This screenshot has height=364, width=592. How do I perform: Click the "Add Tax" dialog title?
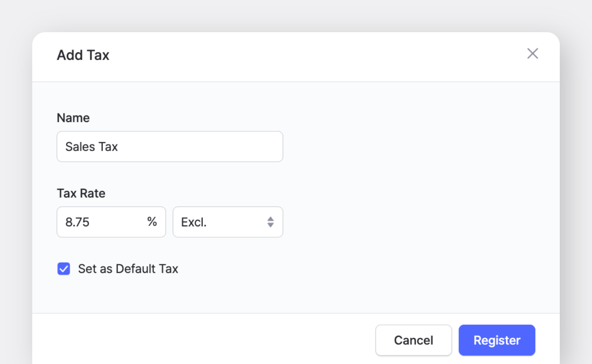(x=83, y=55)
